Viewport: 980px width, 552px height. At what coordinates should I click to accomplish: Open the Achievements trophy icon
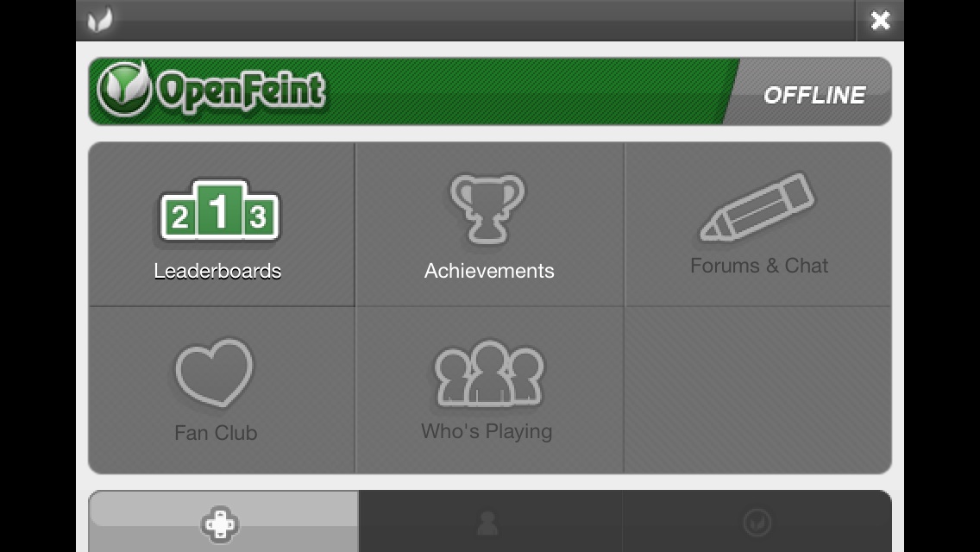pos(488,209)
